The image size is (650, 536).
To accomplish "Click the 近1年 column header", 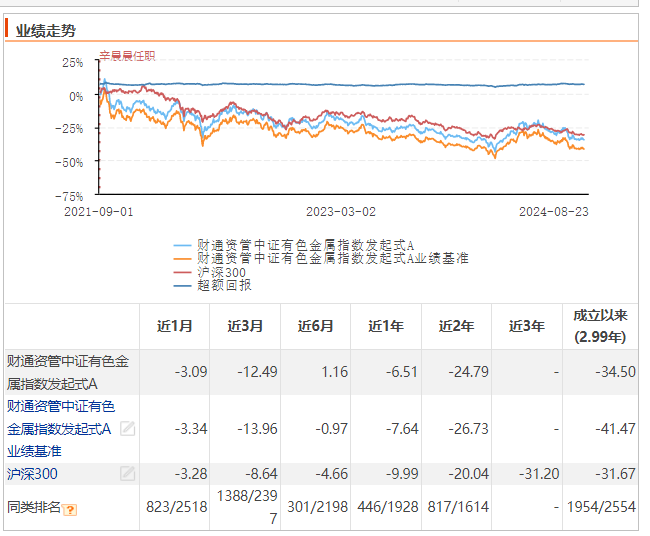I will (385, 326).
